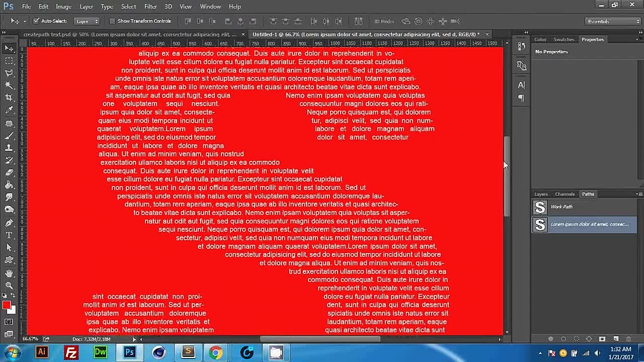Image resolution: width=644 pixels, height=362 pixels.
Task: Close the Untitled-1 document tab
Action: point(487,34)
